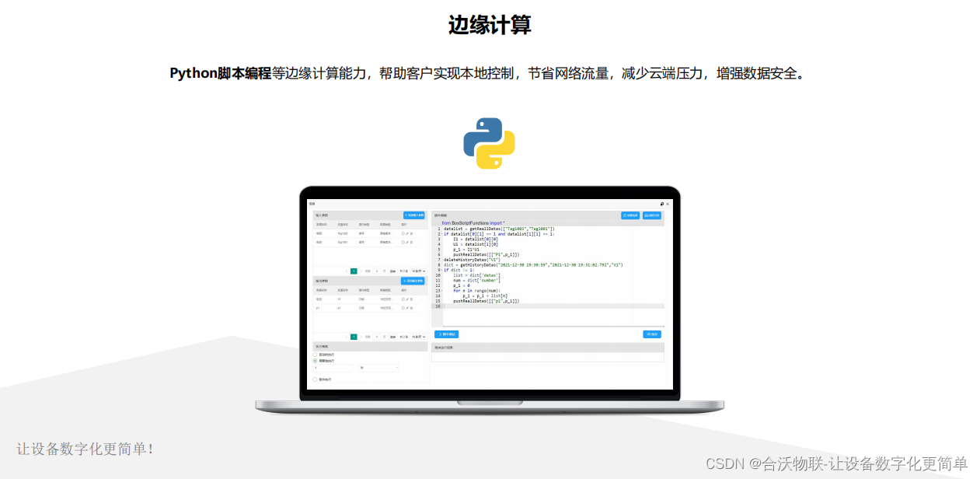Click the code line num = dict['number']
The height and width of the screenshot is (479, 980).
477,280
